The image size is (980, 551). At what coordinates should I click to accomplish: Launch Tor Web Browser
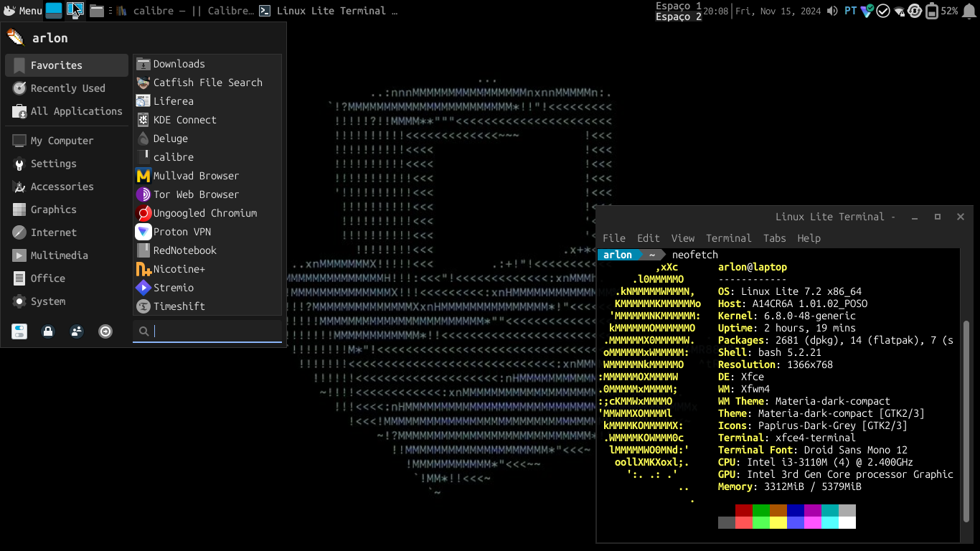[207, 194]
